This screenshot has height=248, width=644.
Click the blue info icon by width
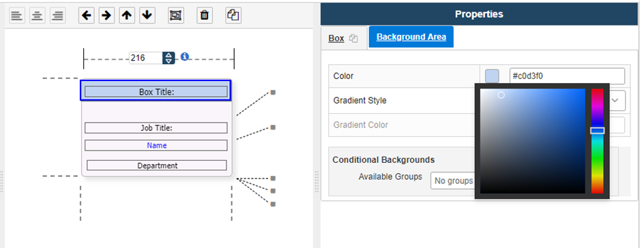pos(185,57)
